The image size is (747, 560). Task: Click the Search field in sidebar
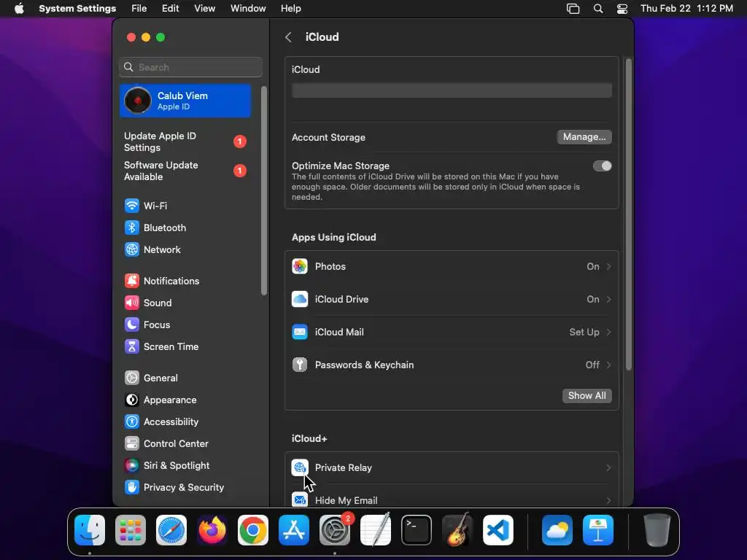pos(190,67)
